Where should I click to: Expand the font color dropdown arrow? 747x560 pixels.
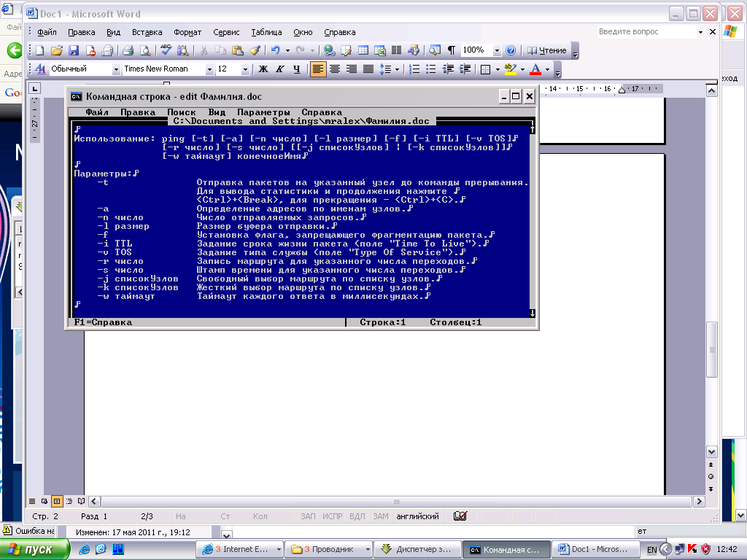[x=547, y=69]
